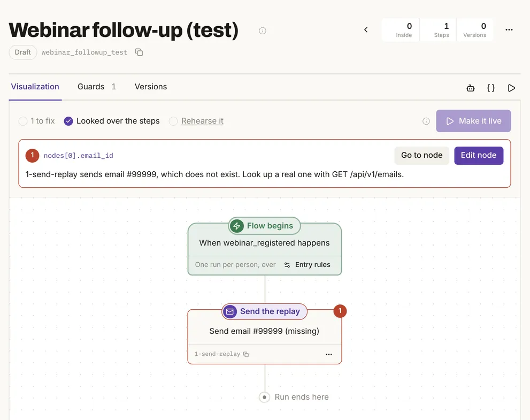Open the curly braces JSON view
This screenshot has width=530, height=420.
coord(491,88)
